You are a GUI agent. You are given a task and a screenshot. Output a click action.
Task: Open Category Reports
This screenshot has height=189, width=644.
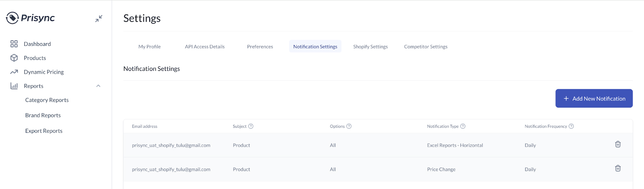tap(47, 100)
